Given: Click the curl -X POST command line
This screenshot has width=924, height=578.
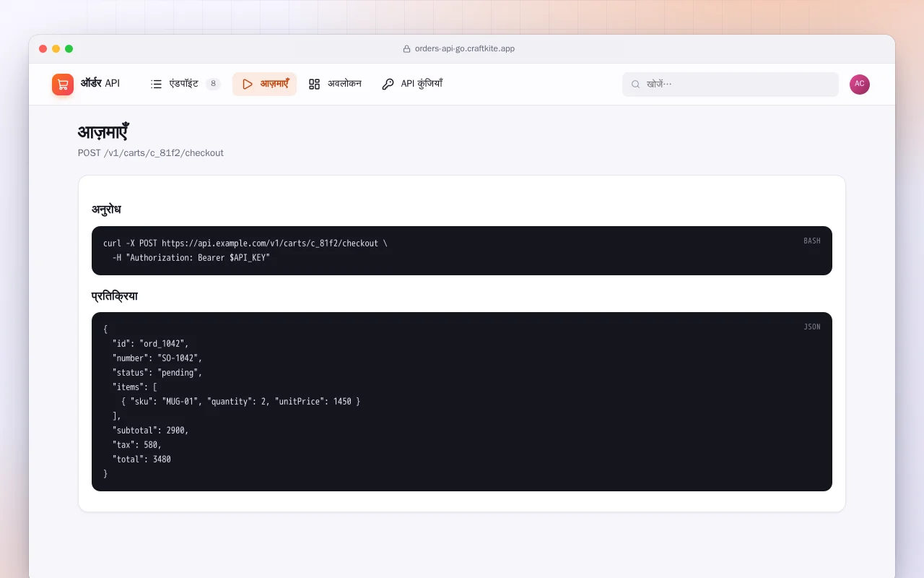Looking at the screenshot, I should 245,243.
